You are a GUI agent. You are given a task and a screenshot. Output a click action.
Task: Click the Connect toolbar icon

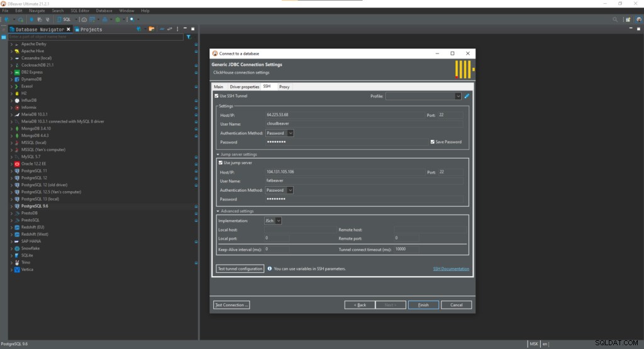click(31, 19)
